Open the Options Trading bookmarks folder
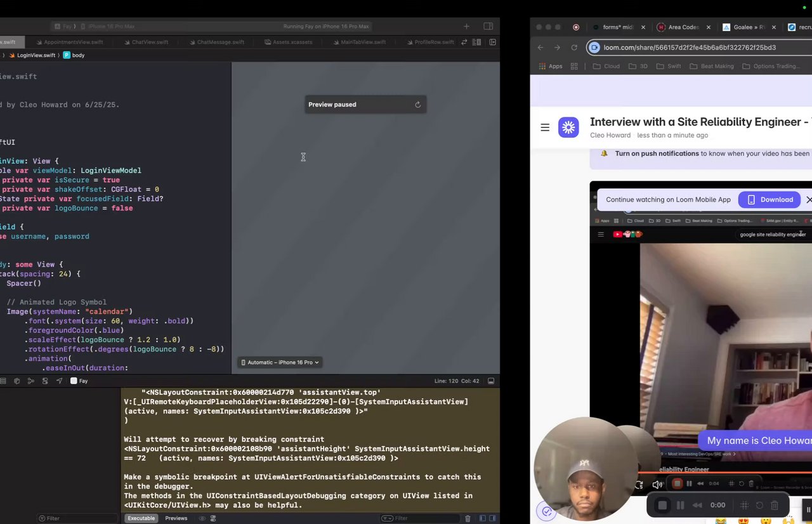Viewport: 812px width, 524px height. tap(771, 66)
